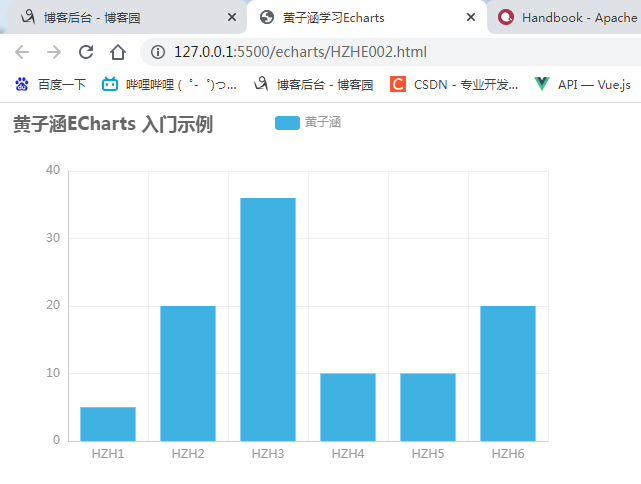Click the browser back arrow
This screenshot has height=484, width=641.
[22, 52]
